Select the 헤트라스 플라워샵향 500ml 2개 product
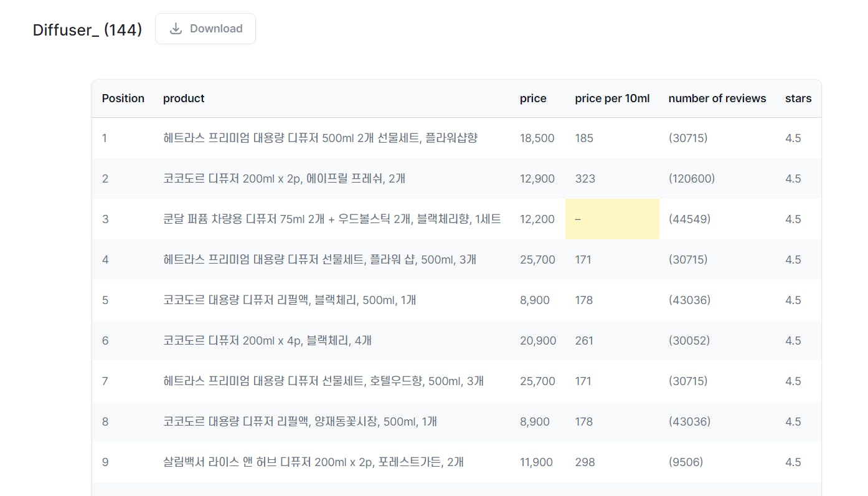Image resolution: width=868 pixels, height=496 pixels. coord(320,138)
